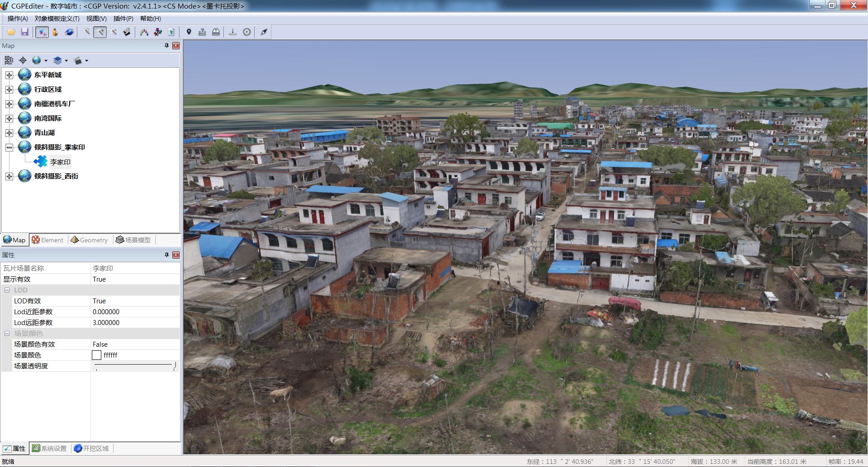Screen dimensions: 868x467
Task: Click the eraser stamp toolbar icon
Action: click(x=127, y=32)
